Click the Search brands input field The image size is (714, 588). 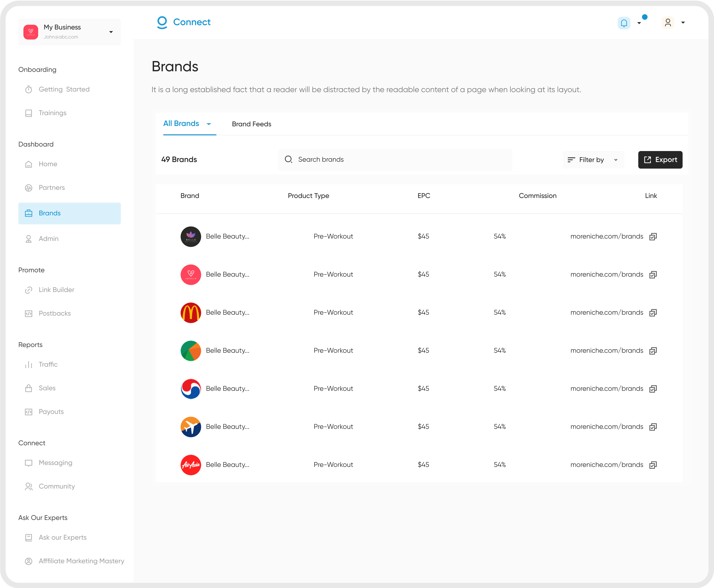click(x=395, y=160)
